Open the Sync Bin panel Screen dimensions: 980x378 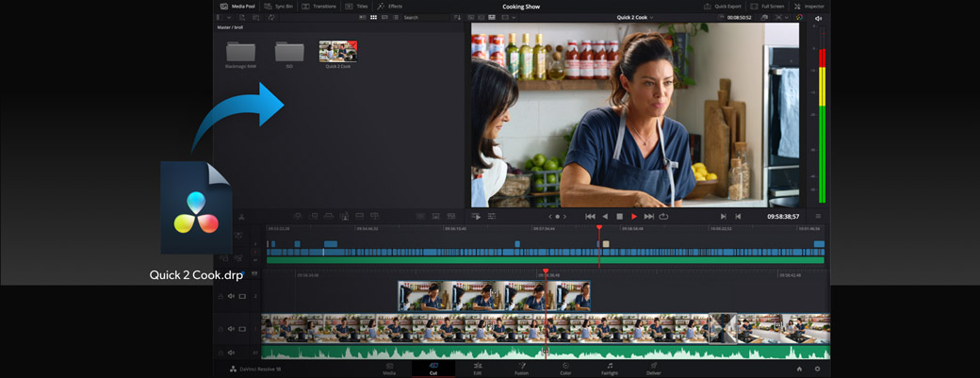278,7
